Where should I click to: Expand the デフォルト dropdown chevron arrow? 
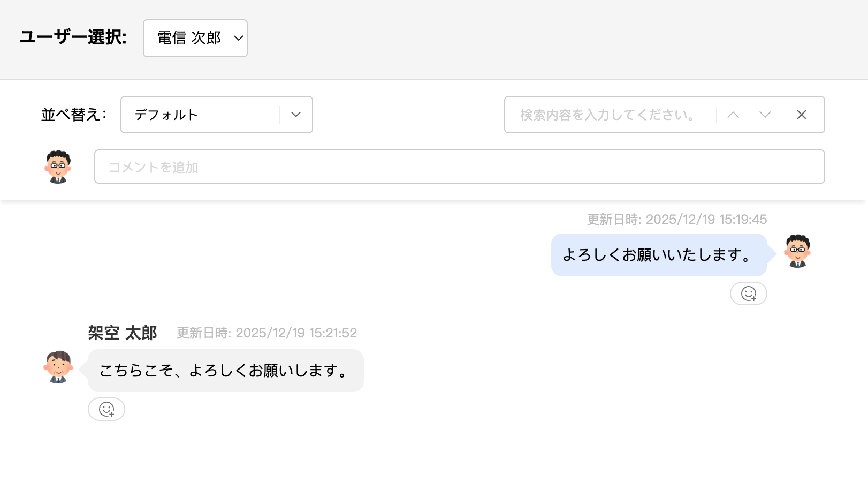296,115
